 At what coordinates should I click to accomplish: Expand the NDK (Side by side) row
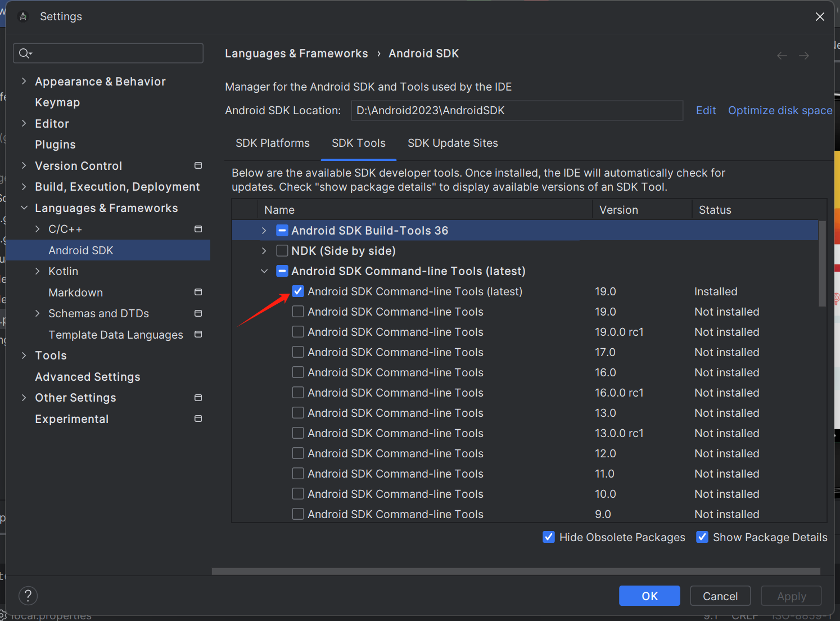pyautogui.click(x=264, y=251)
